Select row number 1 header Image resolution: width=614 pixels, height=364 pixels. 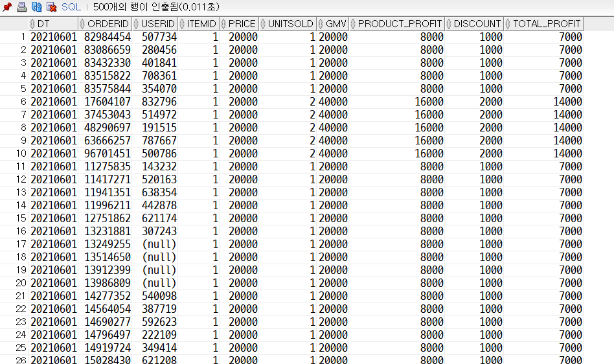[14, 37]
